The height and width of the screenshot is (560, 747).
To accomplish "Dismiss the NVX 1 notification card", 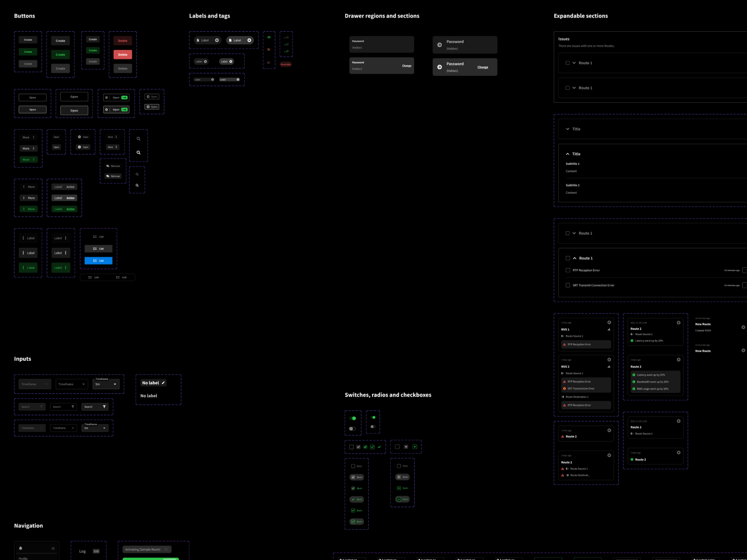I will [x=609, y=322].
